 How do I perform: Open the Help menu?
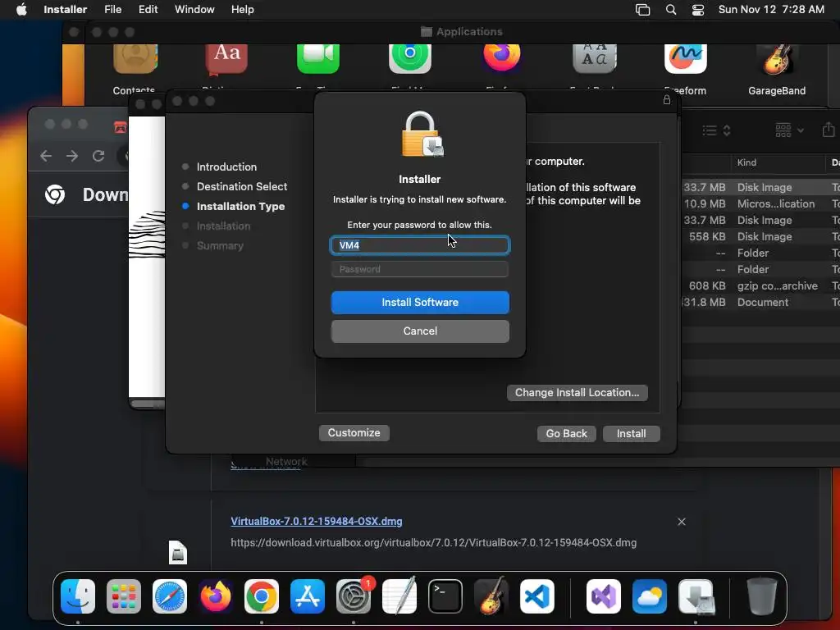pyautogui.click(x=242, y=9)
